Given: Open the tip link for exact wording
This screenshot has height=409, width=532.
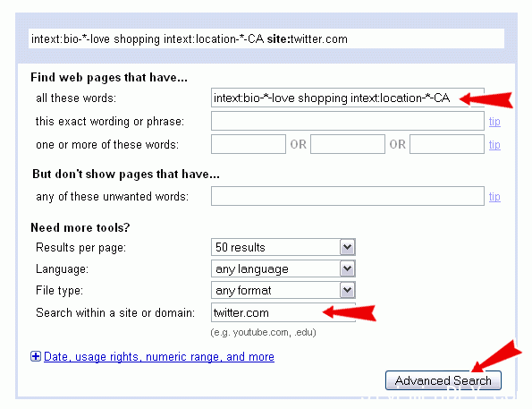Looking at the screenshot, I should click(494, 122).
